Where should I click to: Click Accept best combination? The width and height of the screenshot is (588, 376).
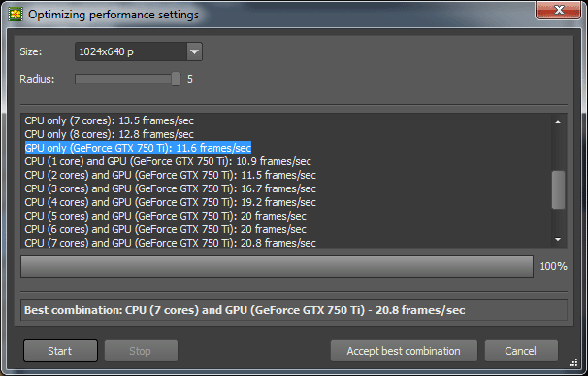404,351
